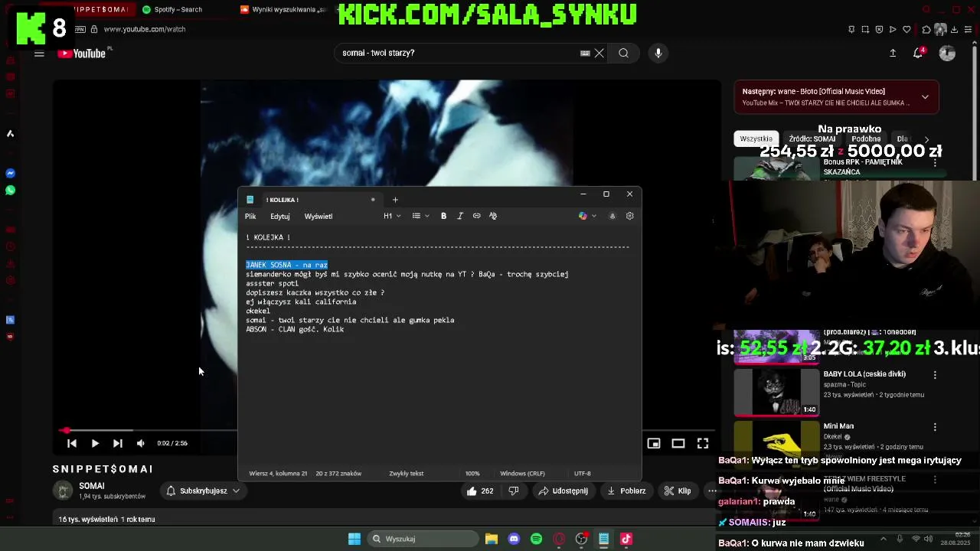Open the Edytuj menu in Notepad

click(279, 217)
